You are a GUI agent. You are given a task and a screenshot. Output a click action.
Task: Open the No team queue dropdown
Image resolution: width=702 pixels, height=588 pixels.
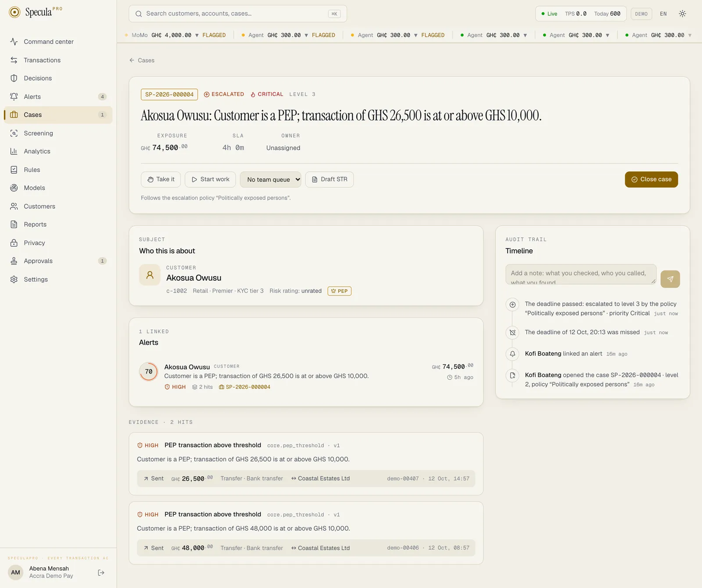pyautogui.click(x=270, y=179)
